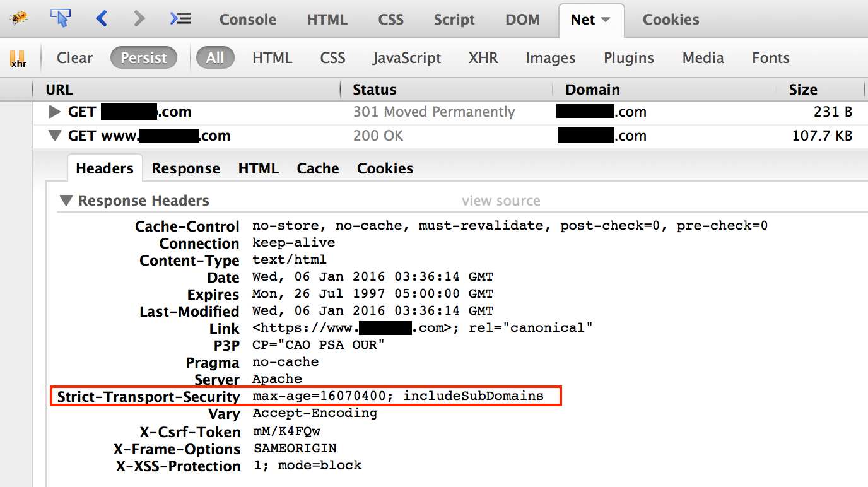Open the command line editor icon
The width and height of the screenshot is (868, 487).
coord(180,19)
